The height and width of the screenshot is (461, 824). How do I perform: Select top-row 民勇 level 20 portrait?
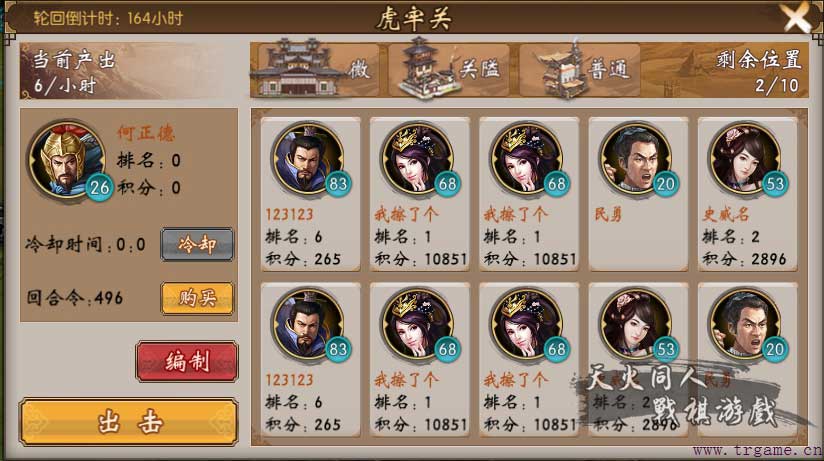click(636, 158)
